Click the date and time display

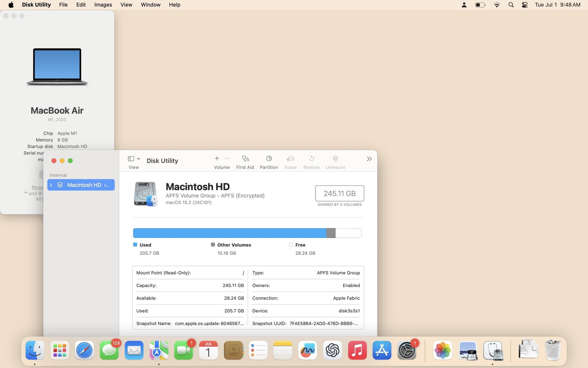tap(557, 5)
